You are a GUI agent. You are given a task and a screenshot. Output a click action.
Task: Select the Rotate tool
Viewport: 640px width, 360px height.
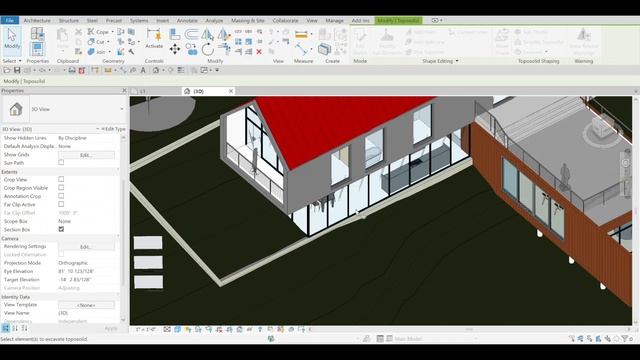point(207,49)
